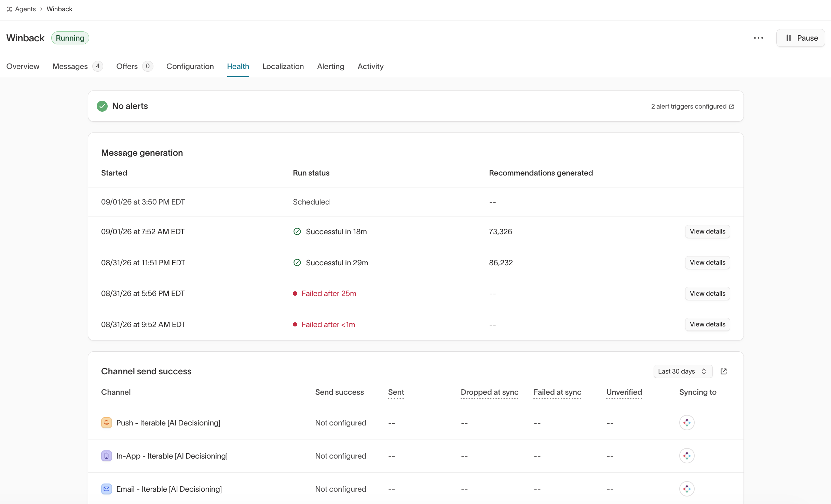
Task: Click red failure dot for <1m run
Action: pyautogui.click(x=295, y=324)
